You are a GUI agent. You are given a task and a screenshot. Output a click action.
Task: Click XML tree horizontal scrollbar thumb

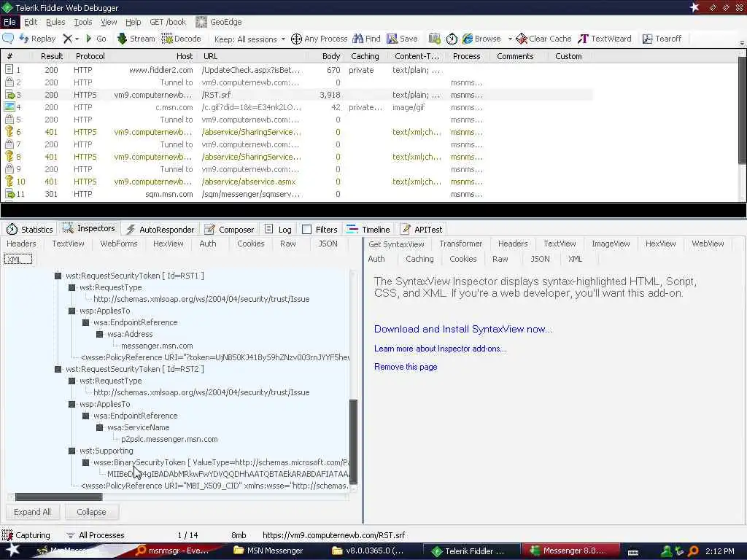(x=58, y=497)
